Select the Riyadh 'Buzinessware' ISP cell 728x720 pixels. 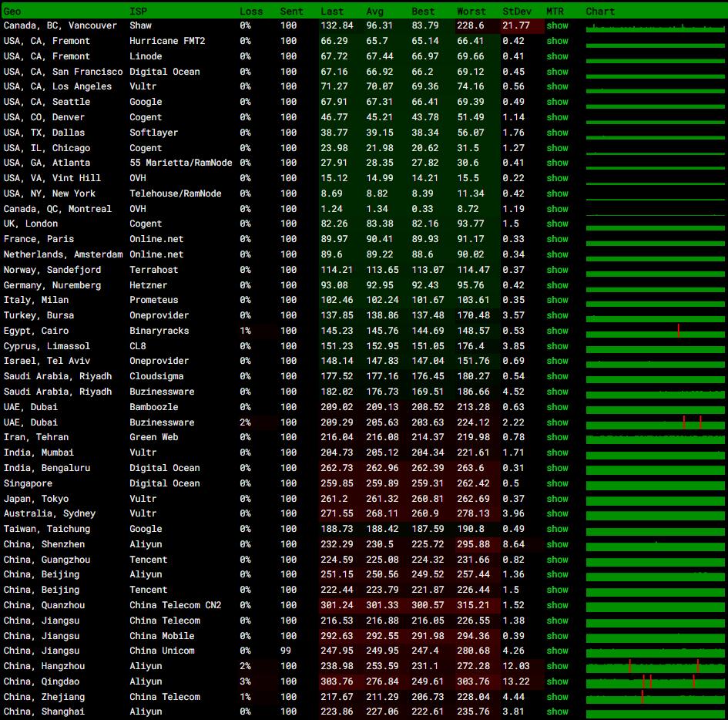[162, 391]
